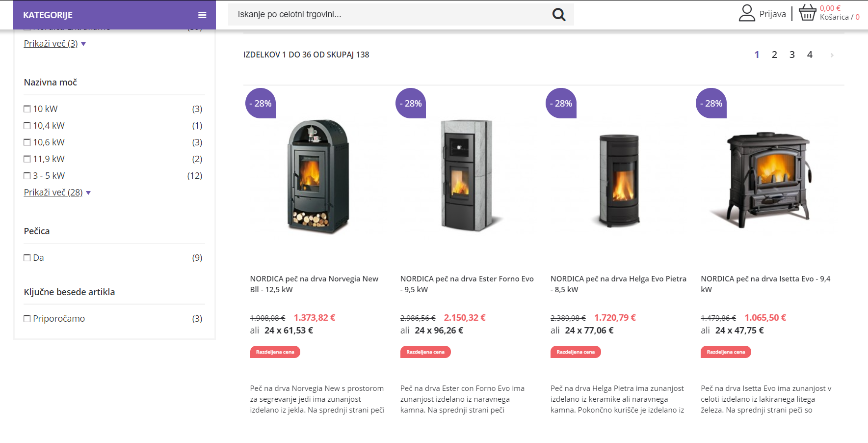The width and height of the screenshot is (868, 443).
Task: Open the Kategorije hamburger menu icon
Action: [202, 15]
